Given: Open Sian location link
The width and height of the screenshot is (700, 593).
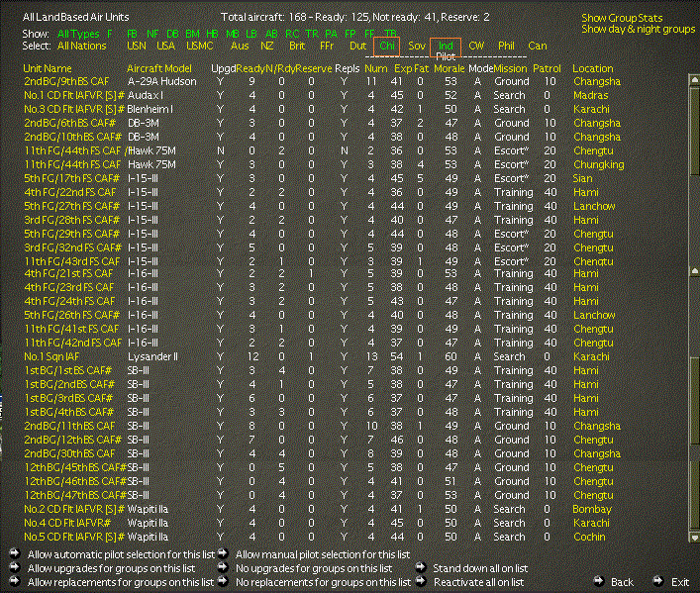Looking at the screenshot, I should [582, 178].
